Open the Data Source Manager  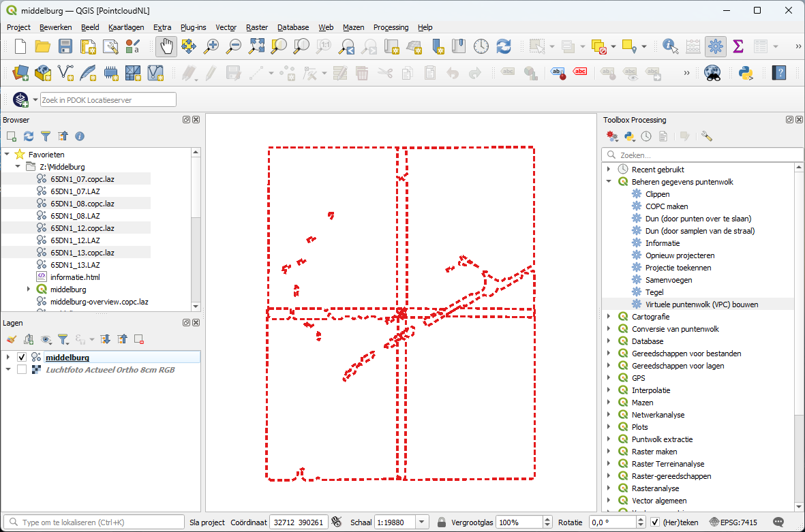pos(20,72)
